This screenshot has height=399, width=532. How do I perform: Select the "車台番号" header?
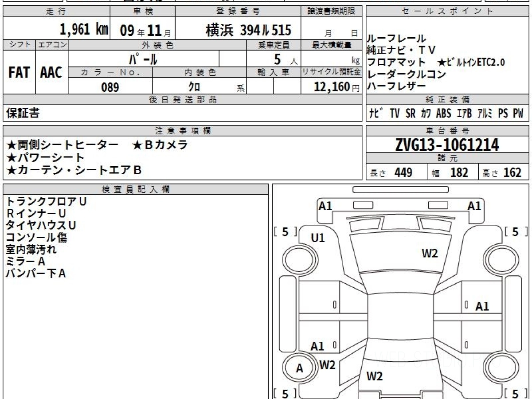click(448, 131)
